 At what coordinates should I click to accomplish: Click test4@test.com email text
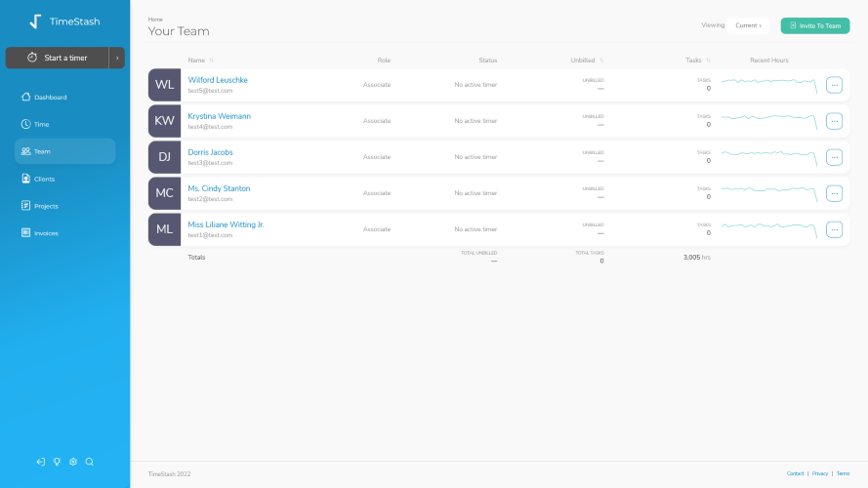coord(210,127)
